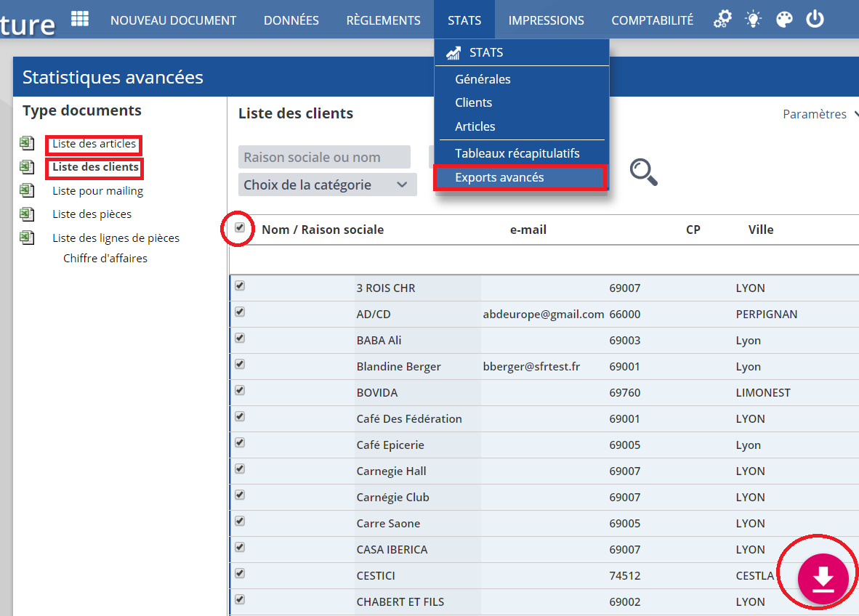Expand the Paramètres section
The height and width of the screenshot is (616, 859).
click(820, 114)
